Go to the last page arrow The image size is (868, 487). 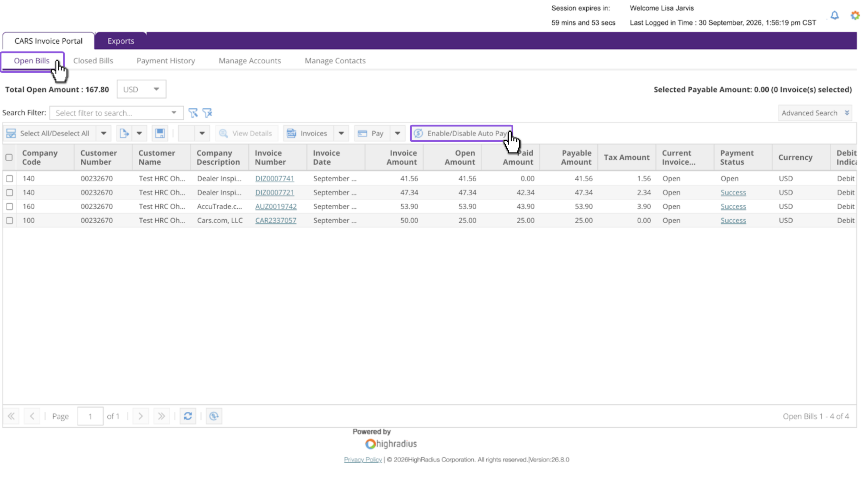[161, 416]
